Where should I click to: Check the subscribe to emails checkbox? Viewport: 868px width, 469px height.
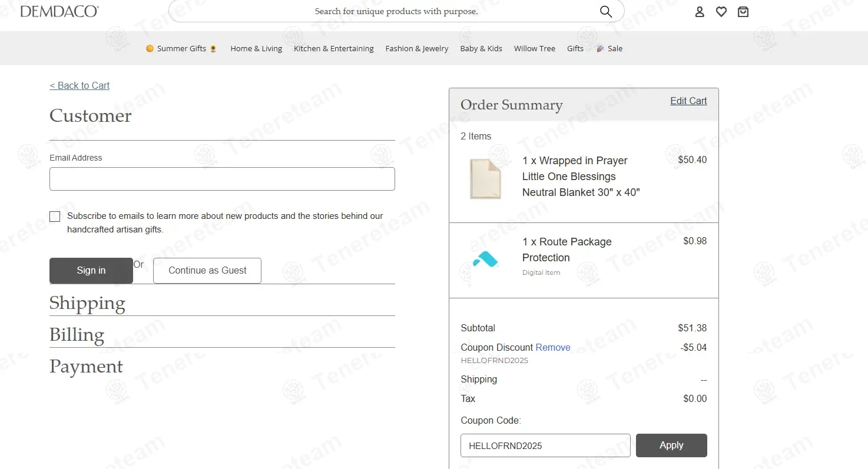(55, 217)
